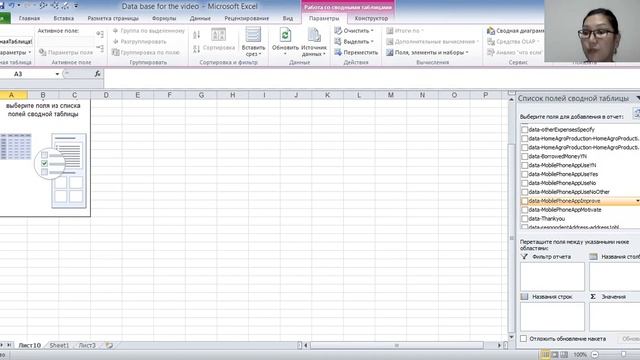Screen dimensions: 640x360
Task: Switch to Normal view in status bar
Action: click(545, 355)
